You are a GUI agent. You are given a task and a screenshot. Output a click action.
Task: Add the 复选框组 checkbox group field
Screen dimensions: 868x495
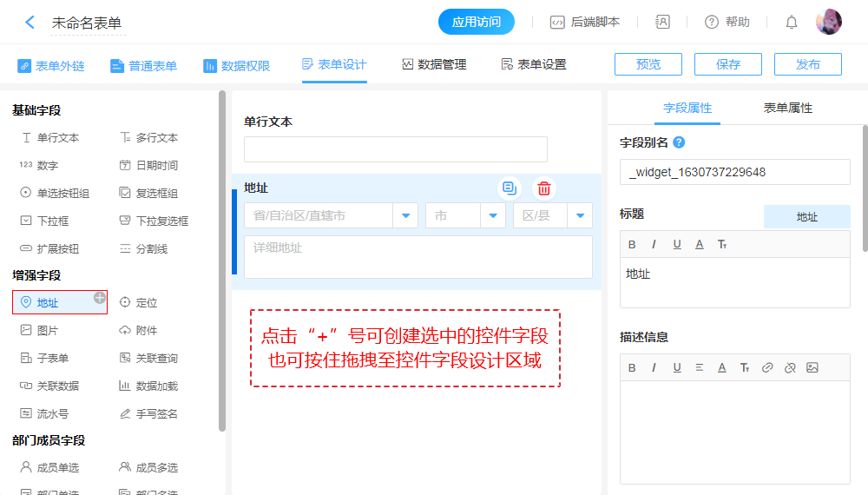(x=149, y=193)
